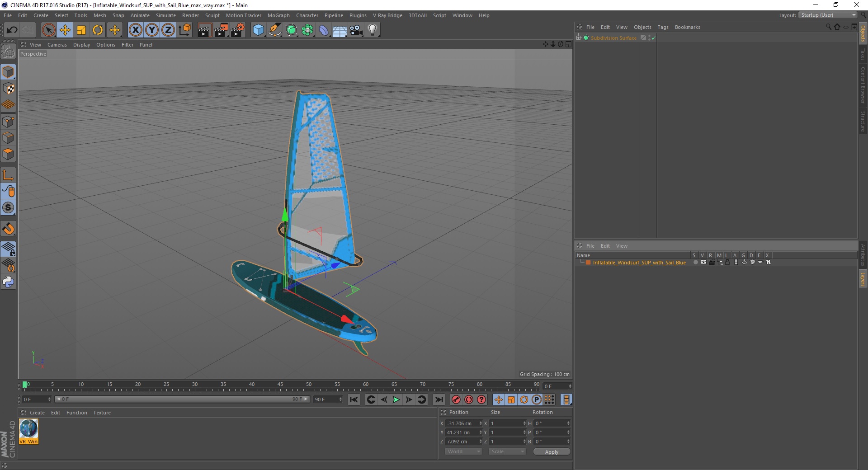Toggle layer visibility eye for Inflatable_Windsurf layer
This screenshot has width=868, height=470.
click(x=703, y=262)
